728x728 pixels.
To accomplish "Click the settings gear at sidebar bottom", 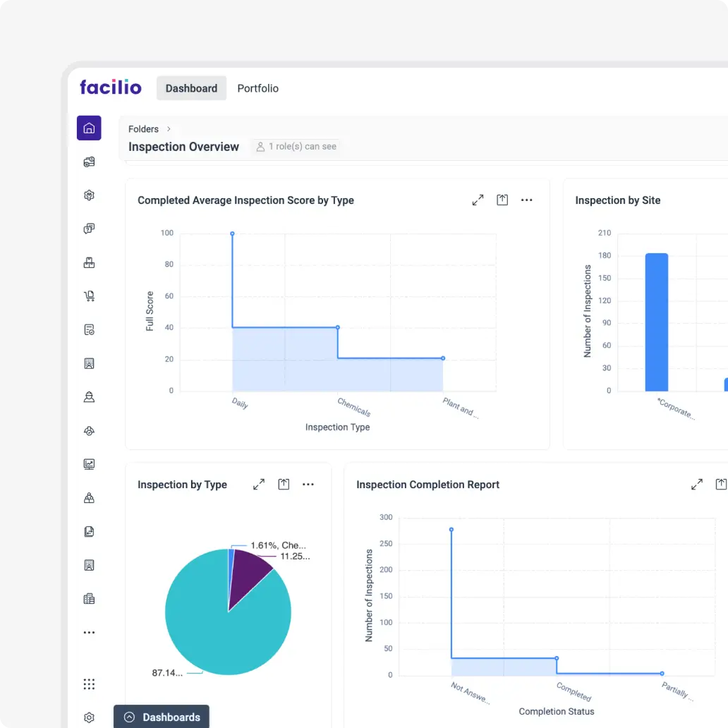I will tap(89, 717).
